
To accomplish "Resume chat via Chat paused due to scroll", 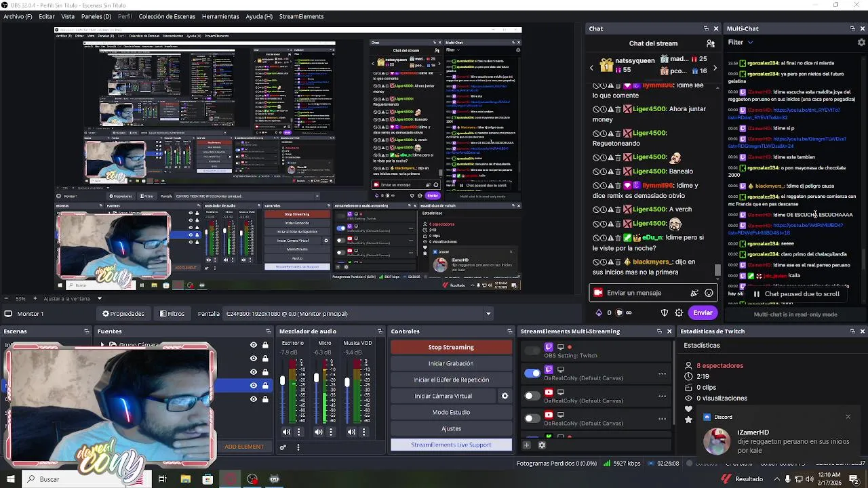I will pyautogui.click(x=796, y=294).
